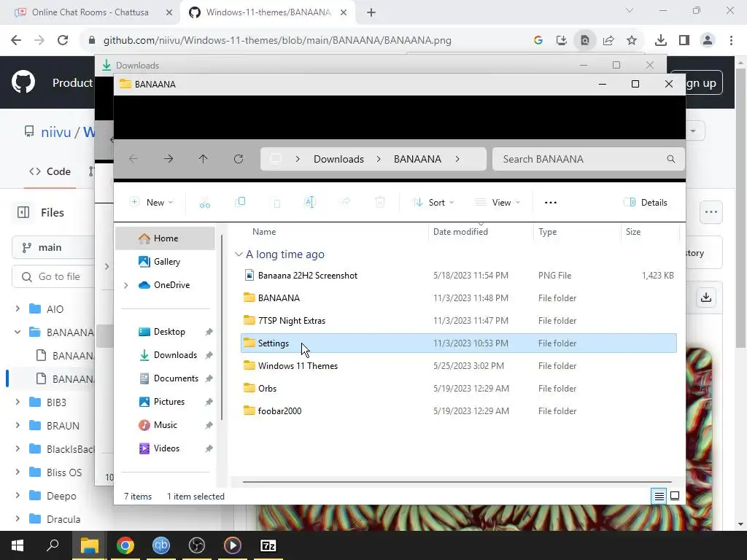The width and height of the screenshot is (747, 560).
Task: Click the Share page icon in address bar
Action: coord(608,41)
